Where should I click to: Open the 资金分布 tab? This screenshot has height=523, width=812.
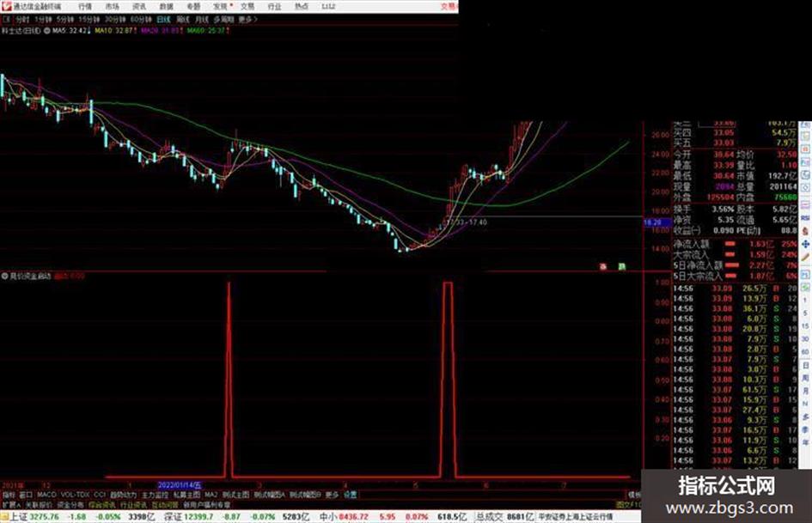[70, 505]
